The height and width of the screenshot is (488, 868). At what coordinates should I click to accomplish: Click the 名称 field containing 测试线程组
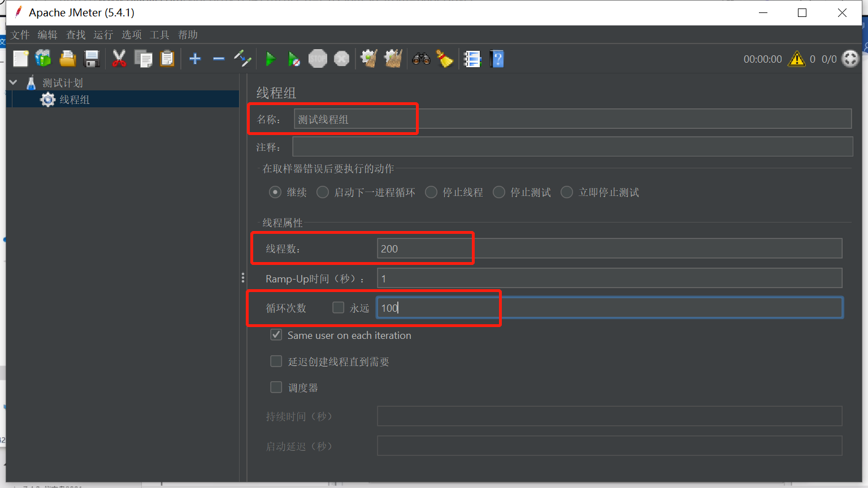[572, 119]
